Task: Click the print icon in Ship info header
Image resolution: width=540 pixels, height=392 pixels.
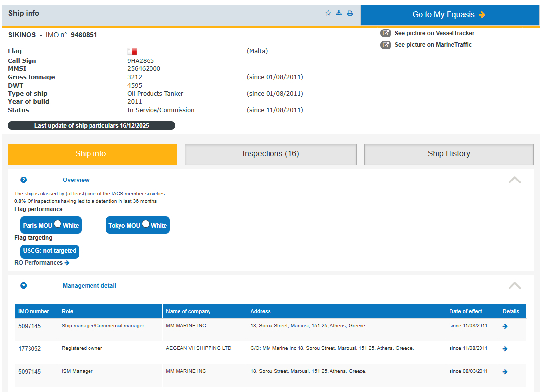Action: tap(350, 13)
